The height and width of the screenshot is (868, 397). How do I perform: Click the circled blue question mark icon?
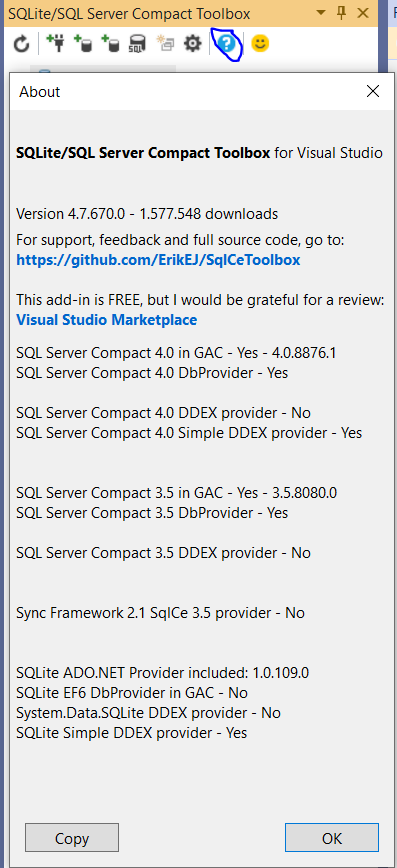coord(230,43)
